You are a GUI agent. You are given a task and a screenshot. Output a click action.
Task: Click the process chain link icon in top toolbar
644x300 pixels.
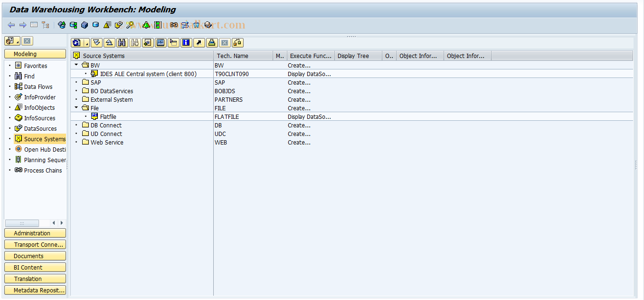pos(174,25)
